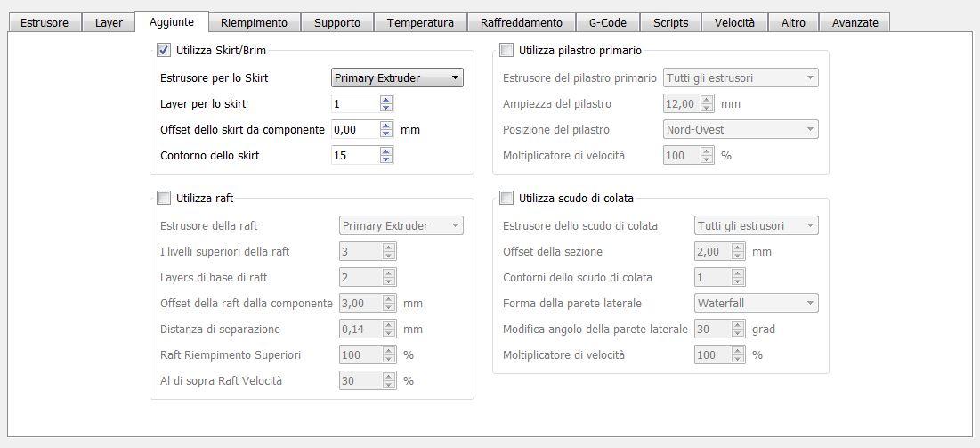Increase Layer per lo skirt value
This screenshot has width=980, height=448.
coord(385,100)
